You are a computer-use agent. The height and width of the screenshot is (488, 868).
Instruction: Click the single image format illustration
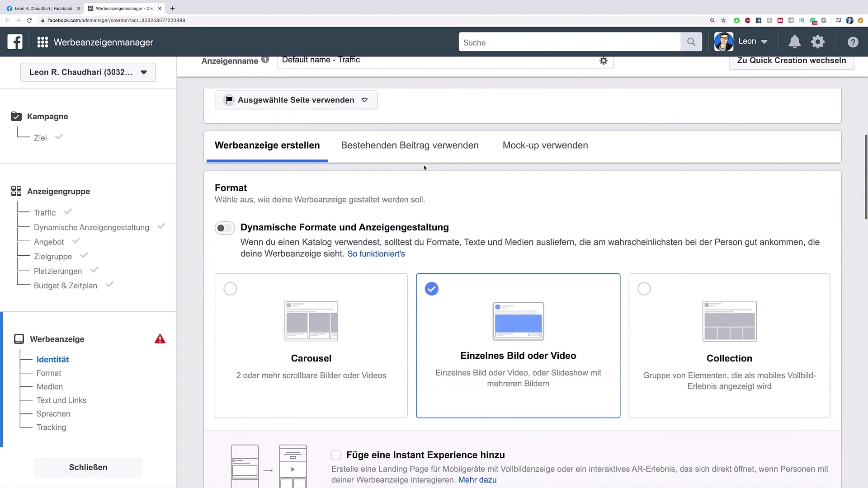pyautogui.click(x=518, y=321)
